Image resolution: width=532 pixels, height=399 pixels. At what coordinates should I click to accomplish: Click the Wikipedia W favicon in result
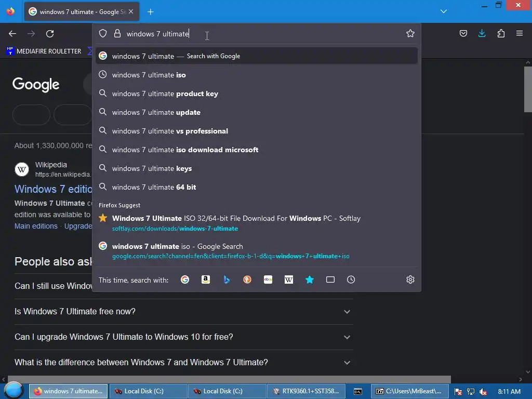click(x=22, y=169)
